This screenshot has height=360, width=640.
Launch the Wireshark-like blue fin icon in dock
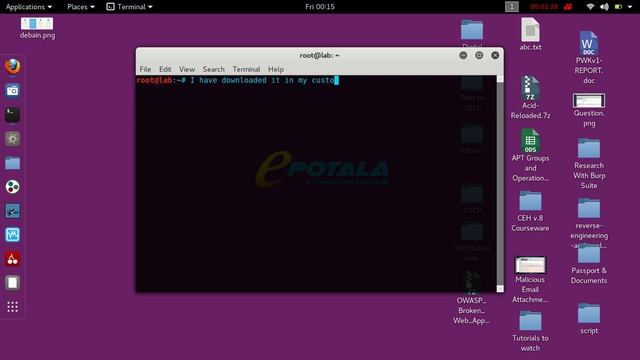[x=13, y=211]
